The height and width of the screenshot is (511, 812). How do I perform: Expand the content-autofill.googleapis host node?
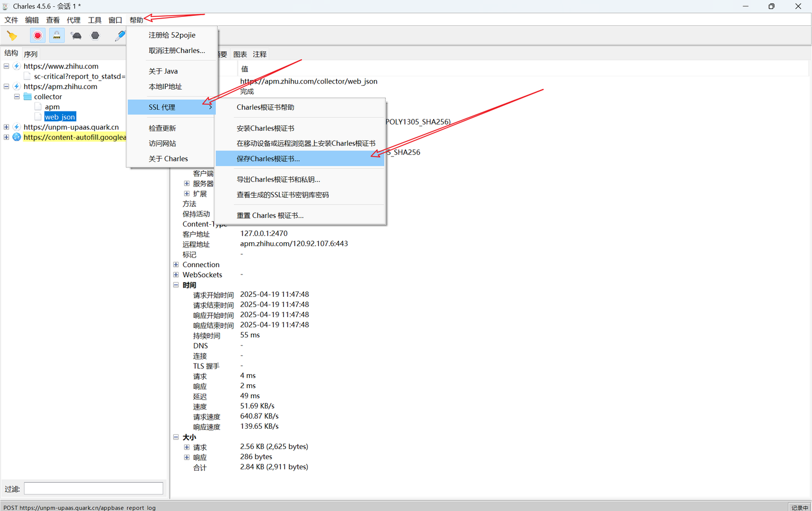tap(6, 137)
